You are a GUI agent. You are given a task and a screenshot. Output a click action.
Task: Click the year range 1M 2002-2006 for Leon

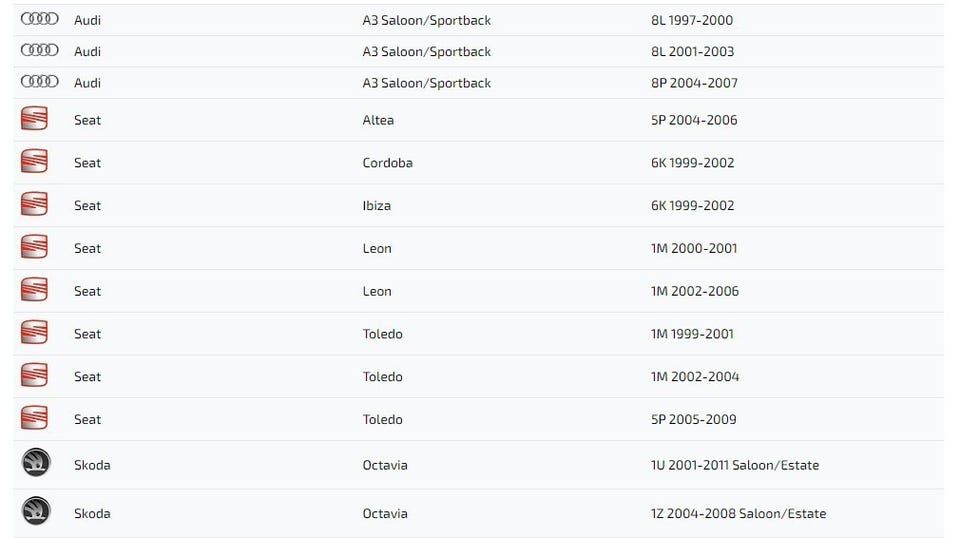(x=694, y=291)
